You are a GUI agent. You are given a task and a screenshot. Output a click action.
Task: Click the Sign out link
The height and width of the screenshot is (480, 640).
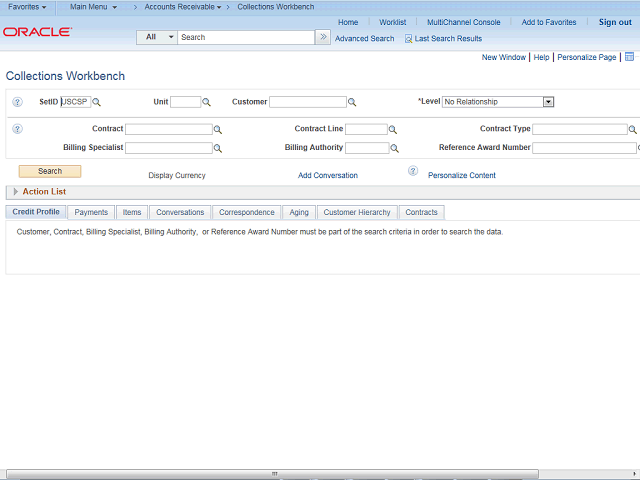[615, 22]
